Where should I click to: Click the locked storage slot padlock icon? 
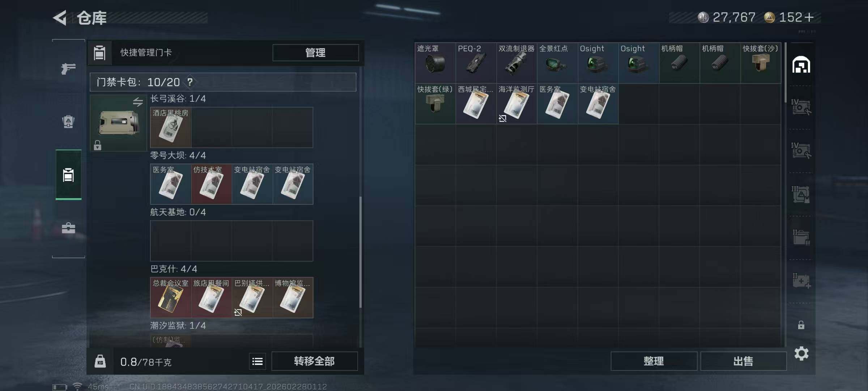(x=801, y=325)
